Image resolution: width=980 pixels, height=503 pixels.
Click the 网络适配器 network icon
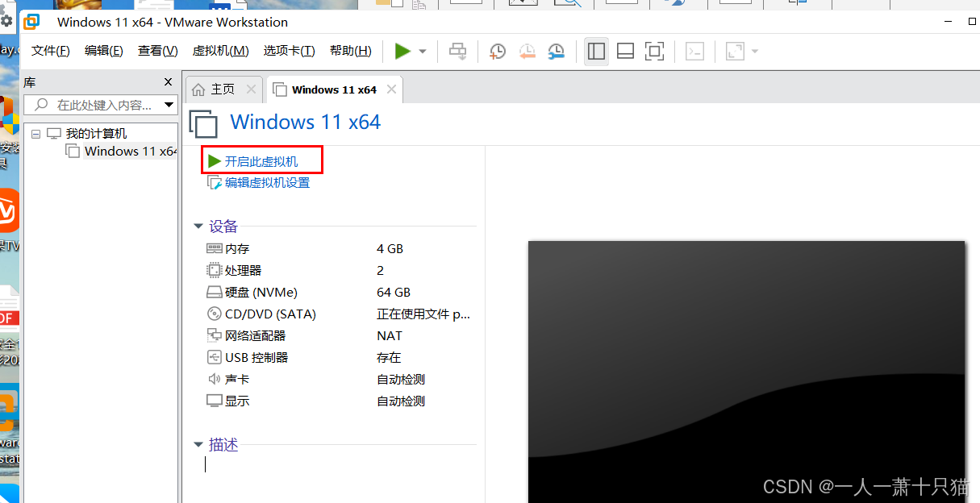(x=215, y=336)
